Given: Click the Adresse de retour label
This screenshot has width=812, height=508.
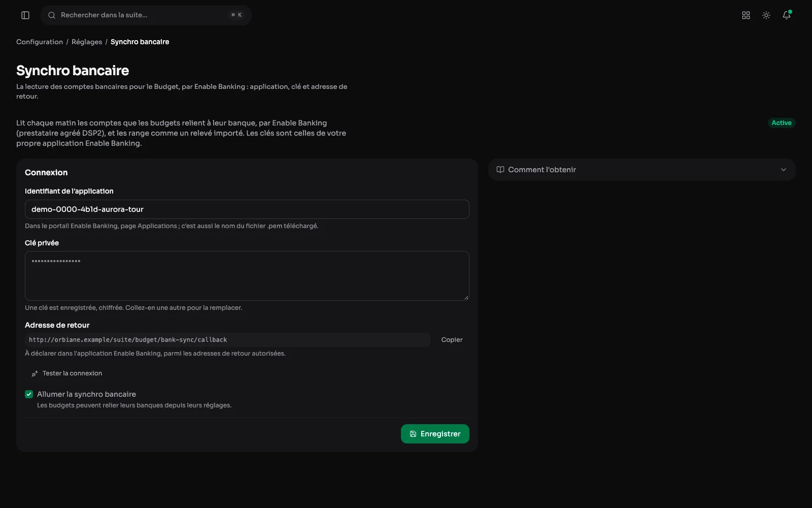Looking at the screenshot, I should (x=57, y=325).
